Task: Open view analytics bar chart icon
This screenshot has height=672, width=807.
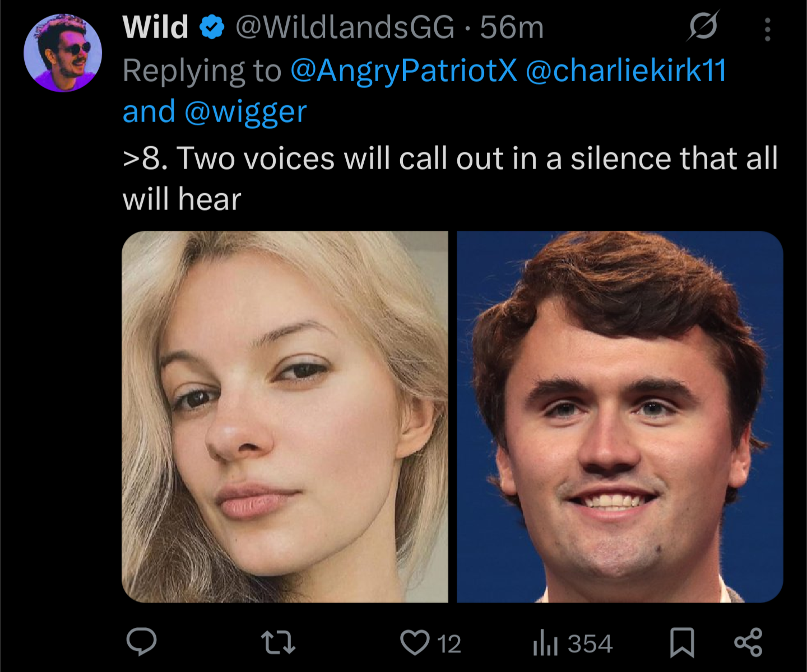Action: point(545,643)
